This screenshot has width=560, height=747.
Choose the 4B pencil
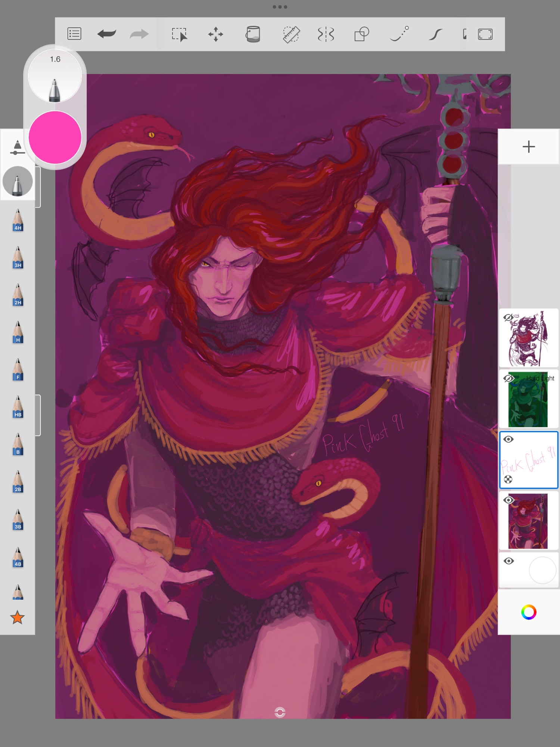18,557
